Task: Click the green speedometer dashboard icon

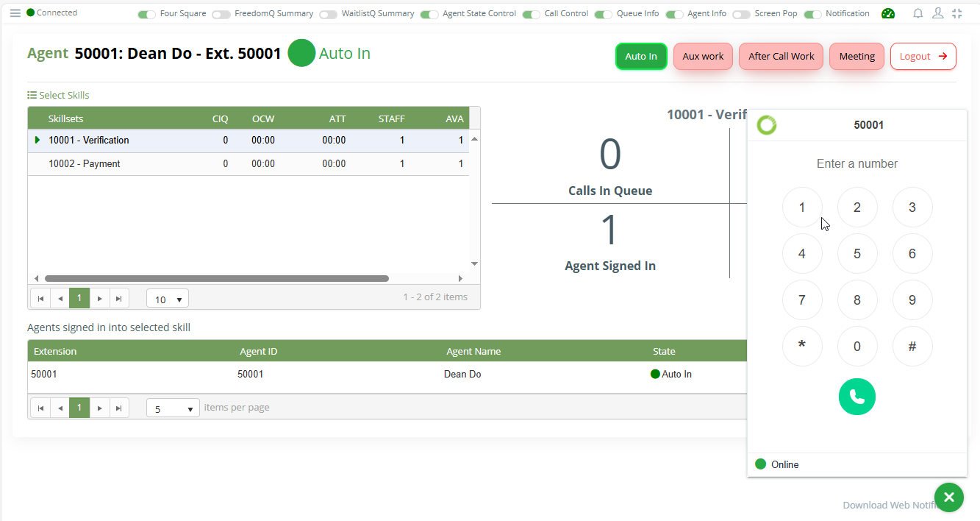Action: (x=888, y=13)
